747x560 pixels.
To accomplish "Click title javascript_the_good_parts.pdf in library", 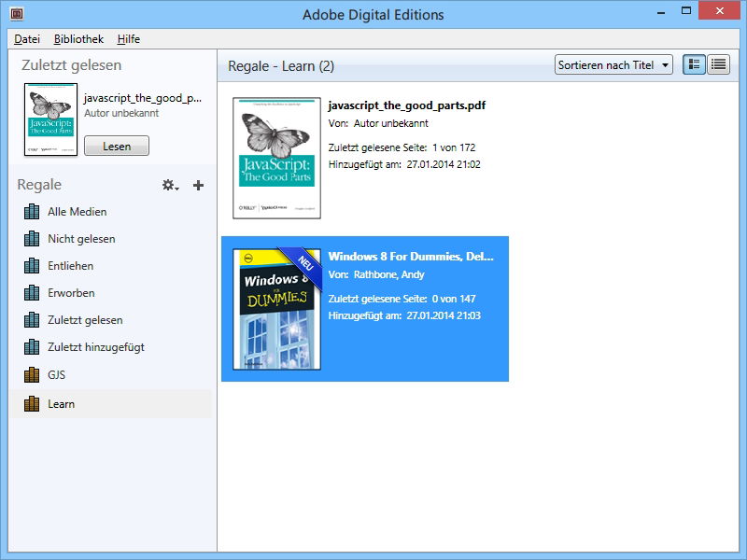I will click(x=407, y=105).
